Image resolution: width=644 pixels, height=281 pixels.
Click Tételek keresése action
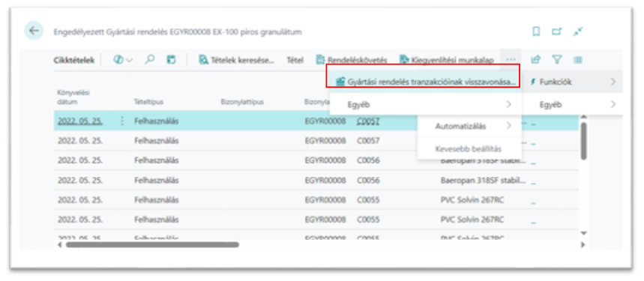[x=236, y=60]
